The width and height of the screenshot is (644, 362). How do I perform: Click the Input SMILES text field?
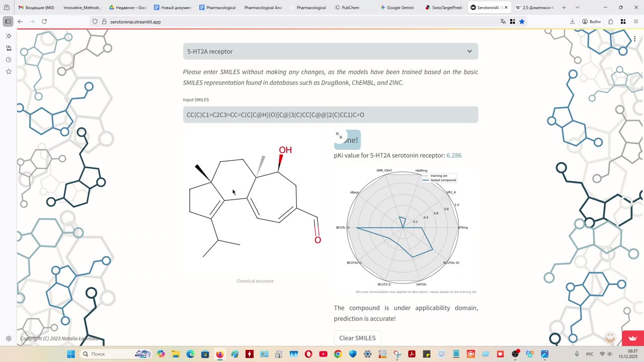[x=330, y=115]
